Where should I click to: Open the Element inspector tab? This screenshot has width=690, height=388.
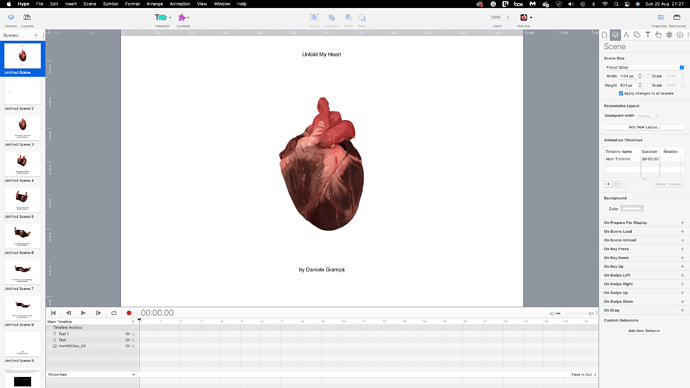click(x=637, y=35)
